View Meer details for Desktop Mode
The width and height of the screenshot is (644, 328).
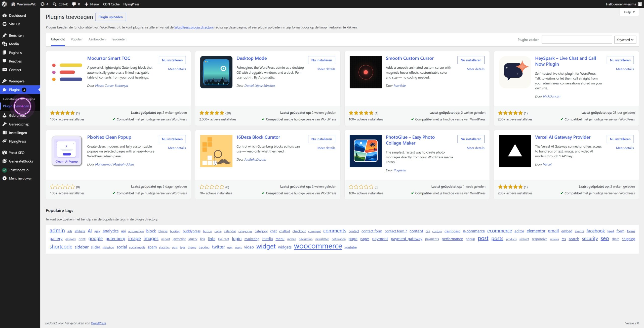[326, 69]
